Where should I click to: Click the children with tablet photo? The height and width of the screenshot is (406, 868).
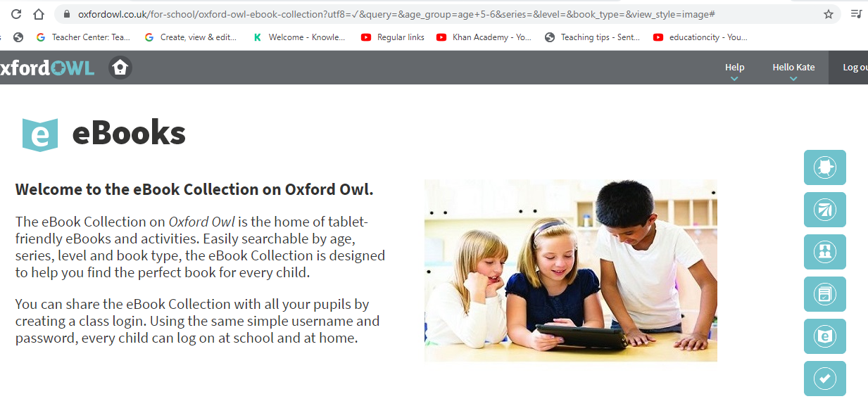(570, 270)
